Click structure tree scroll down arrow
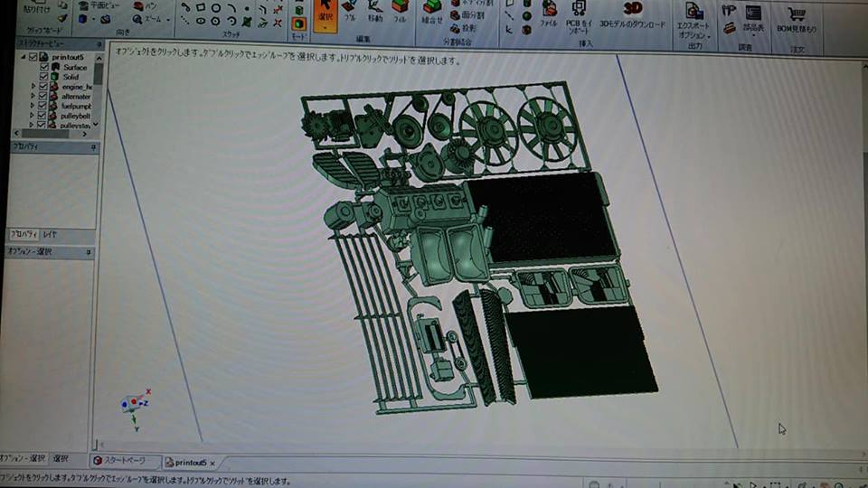The height and width of the screenshot is (488, 868). pyautogui.click(x=97, y=125)
